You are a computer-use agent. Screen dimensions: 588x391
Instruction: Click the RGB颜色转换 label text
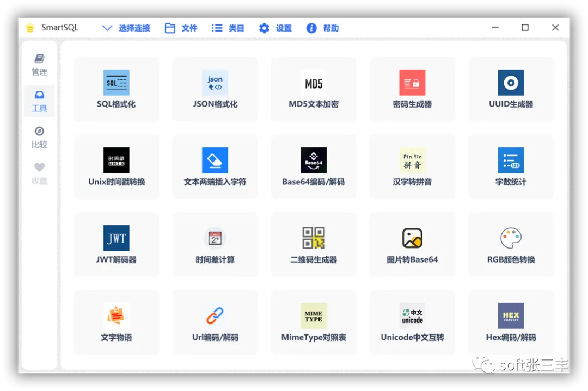tap(511, 259)
